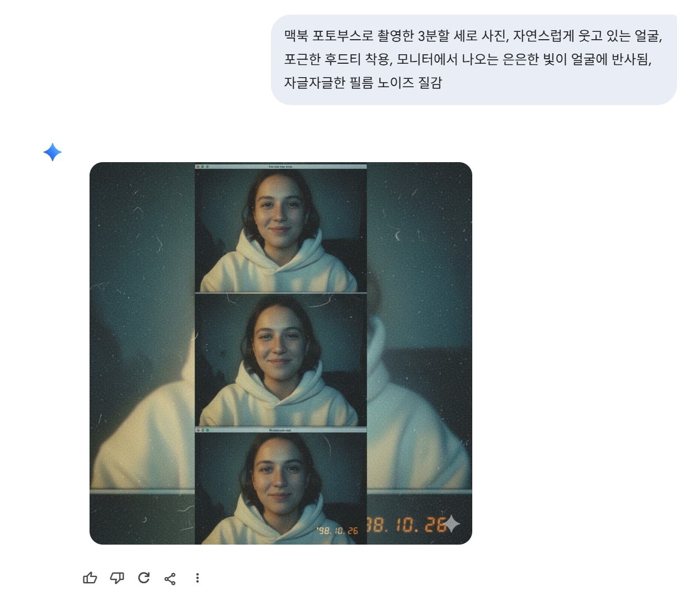The height and width of the screenshot is (605, 700).
Task: Share the generated photo strip
Action: 170,579
